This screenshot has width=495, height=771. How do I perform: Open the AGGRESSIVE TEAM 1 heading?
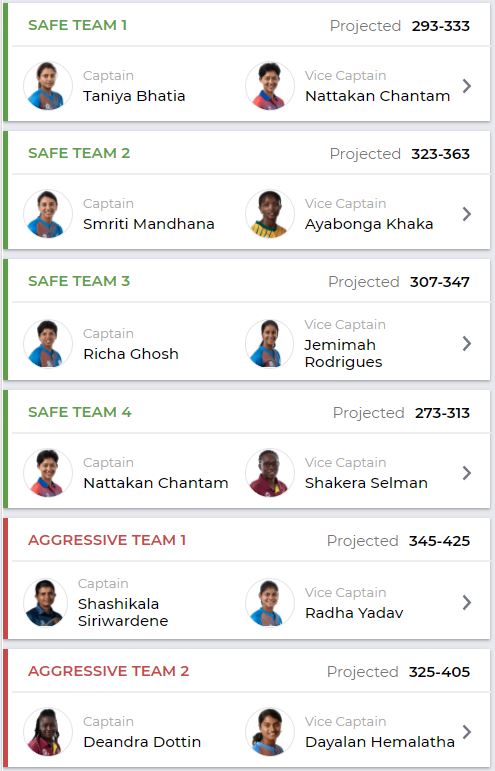107,540
